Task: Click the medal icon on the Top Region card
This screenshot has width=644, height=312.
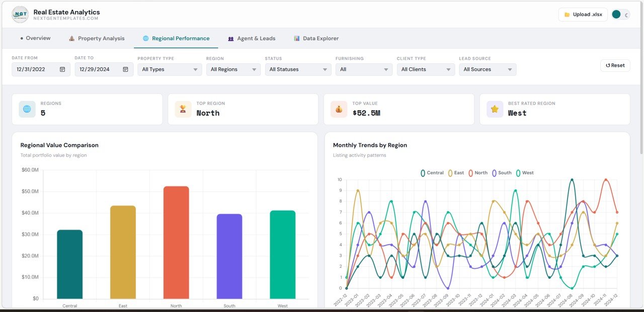Action: [183, 109]
